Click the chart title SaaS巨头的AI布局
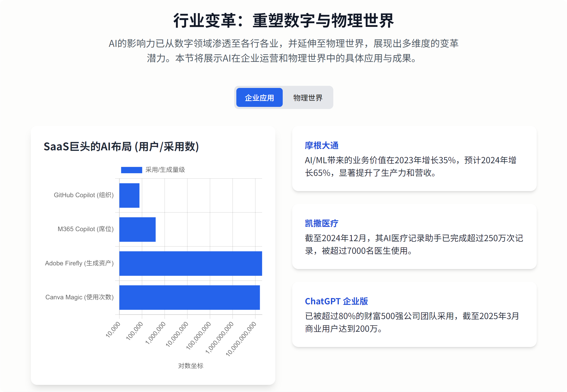 pos(121,147)
